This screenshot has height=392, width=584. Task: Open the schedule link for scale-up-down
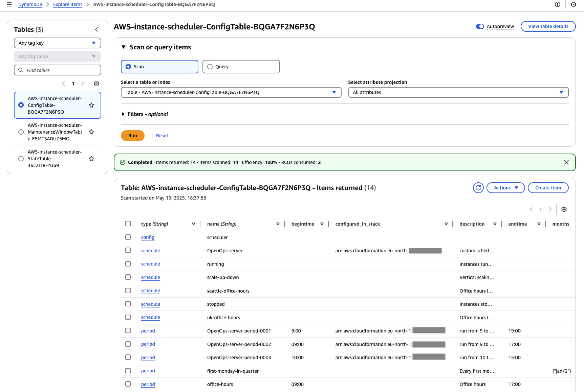tap(151, 277)
